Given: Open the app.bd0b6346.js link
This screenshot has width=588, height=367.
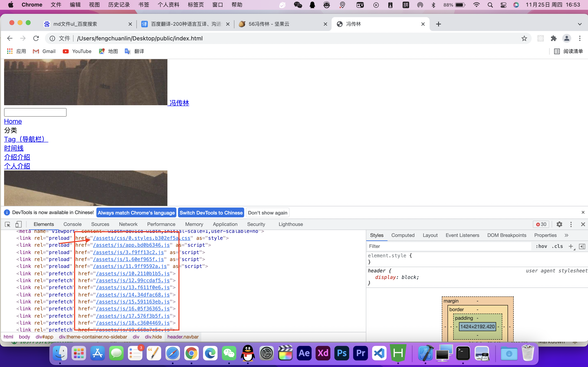Looking at the screenshot, I should pos(131,245).
